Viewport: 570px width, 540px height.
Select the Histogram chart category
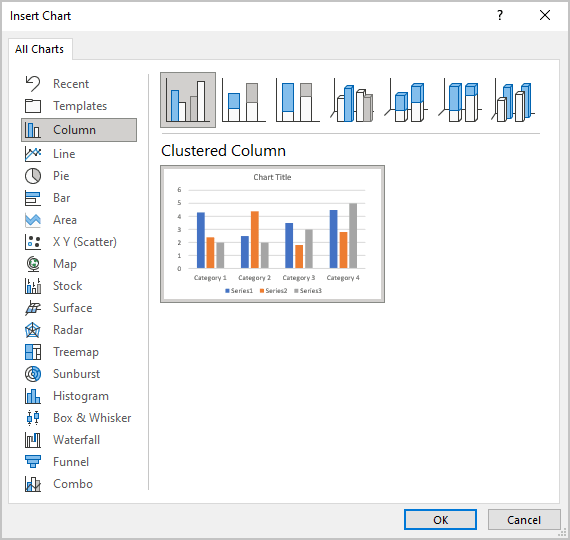[79, 396]
